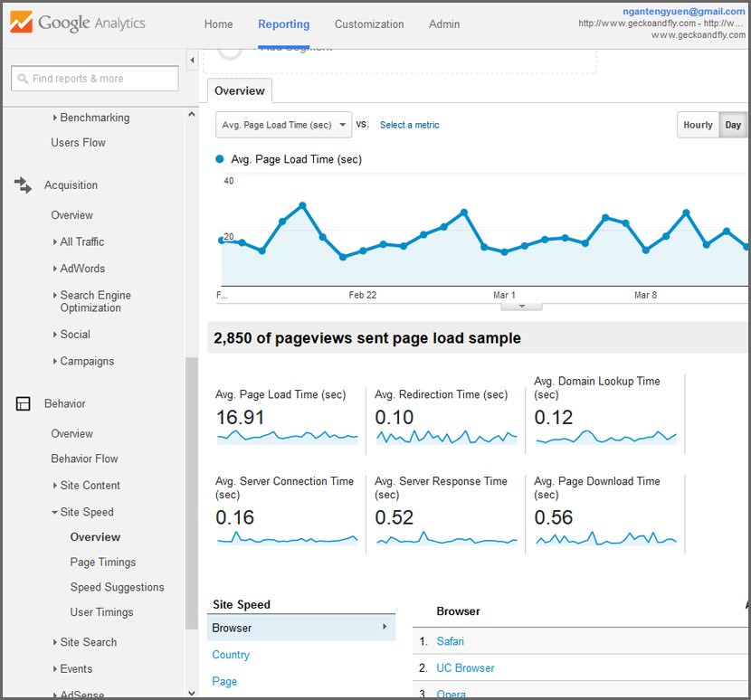Expand the Search Engine Optimization section
The width and height of the screenshot is (751, 700).
(55, 296)
